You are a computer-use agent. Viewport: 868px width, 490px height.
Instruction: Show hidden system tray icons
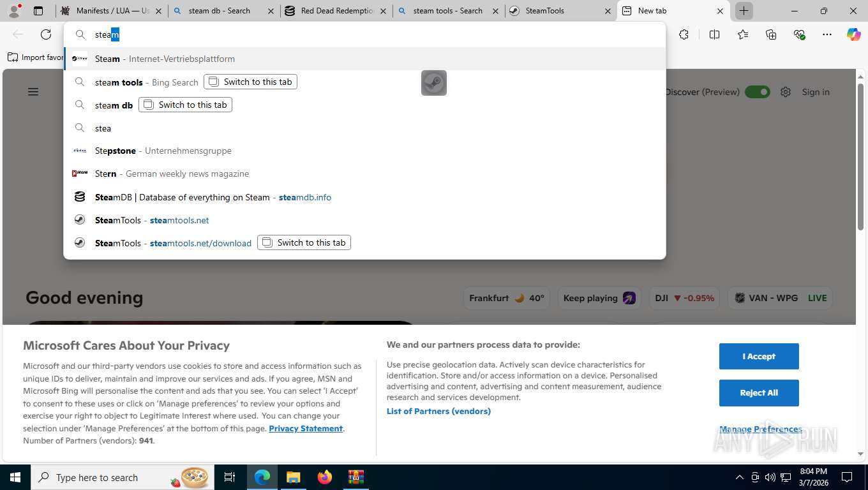(740, 477)
